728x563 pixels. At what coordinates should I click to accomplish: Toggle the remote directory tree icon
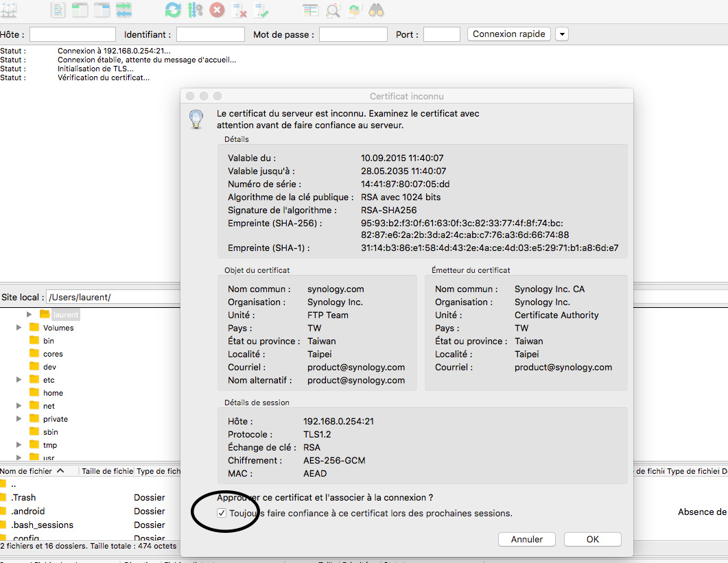pos(102,10)
